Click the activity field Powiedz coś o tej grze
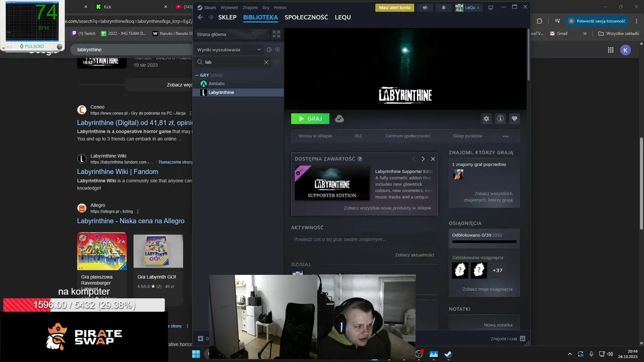Image resolution: width=644 pixels, height=362 pixels. pyautogui.click(x=364, y=239)
